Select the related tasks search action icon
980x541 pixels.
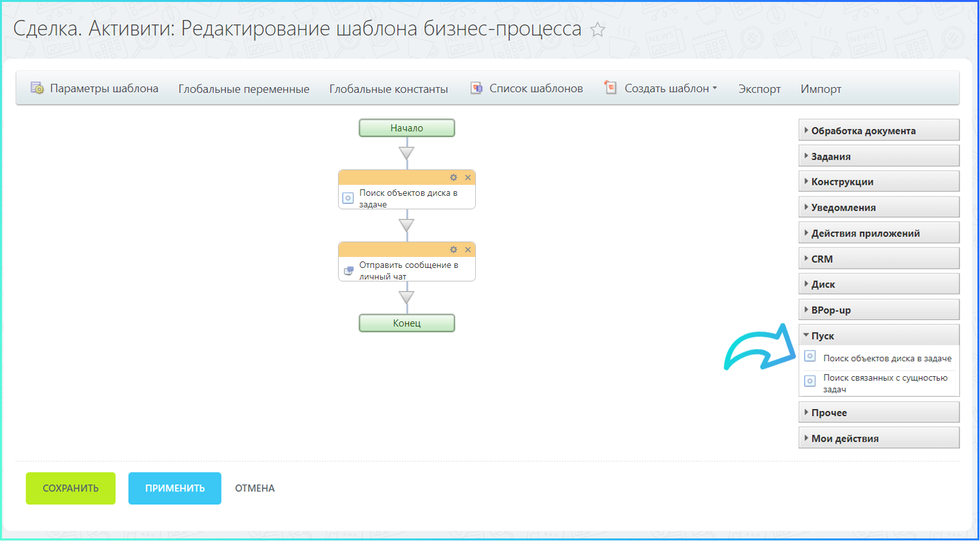[810, 381]
